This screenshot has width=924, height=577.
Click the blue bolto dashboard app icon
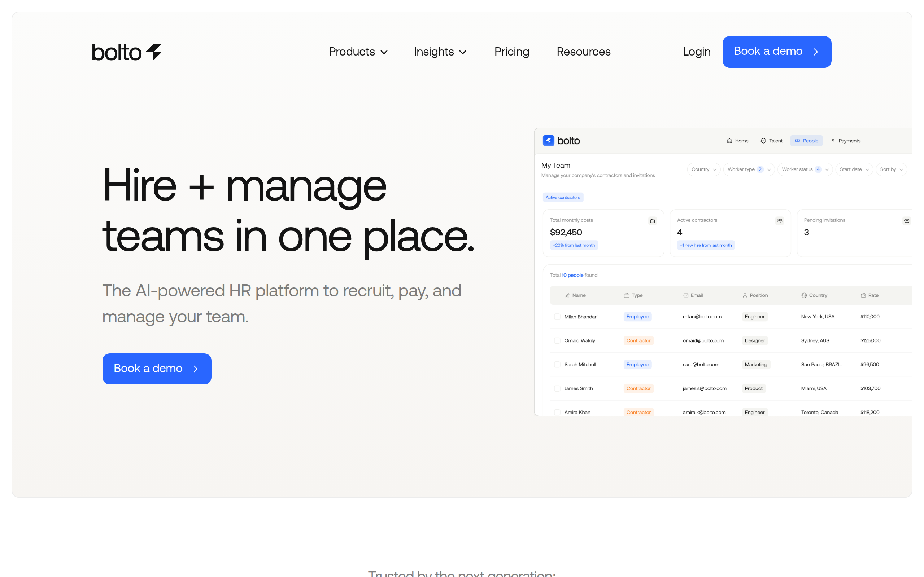click(548, 141)
